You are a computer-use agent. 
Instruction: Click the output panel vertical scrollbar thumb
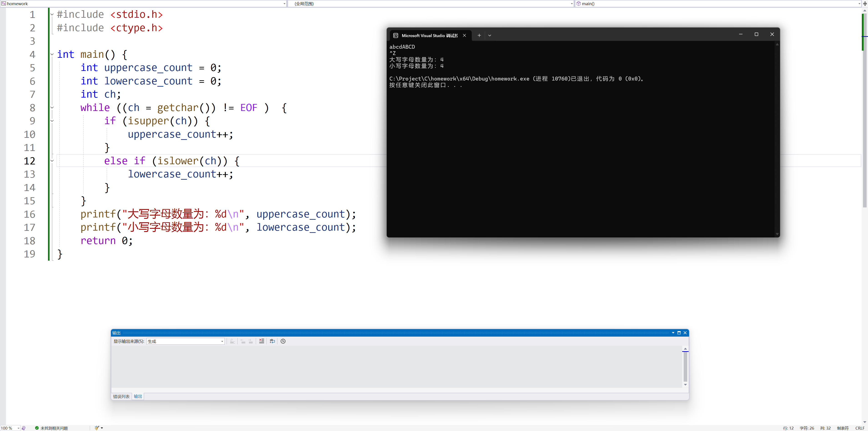pos(685,367)
